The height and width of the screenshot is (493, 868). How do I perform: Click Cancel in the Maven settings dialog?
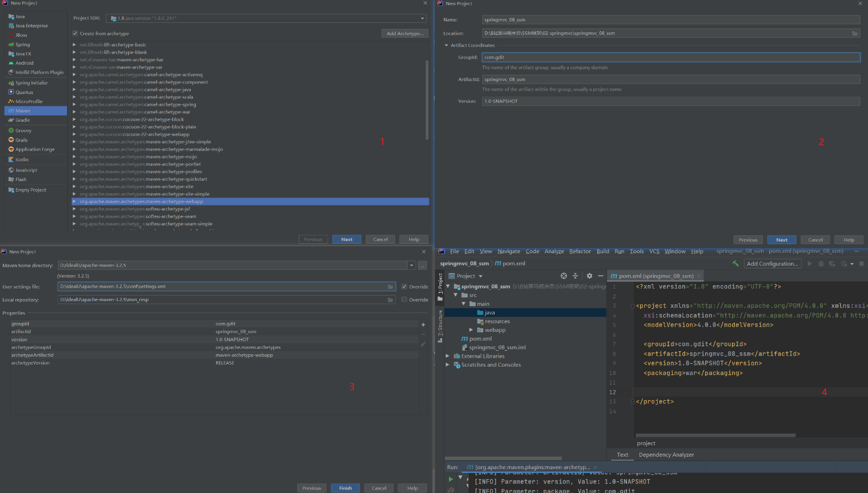pyautogui.click(x=379, y=488)
